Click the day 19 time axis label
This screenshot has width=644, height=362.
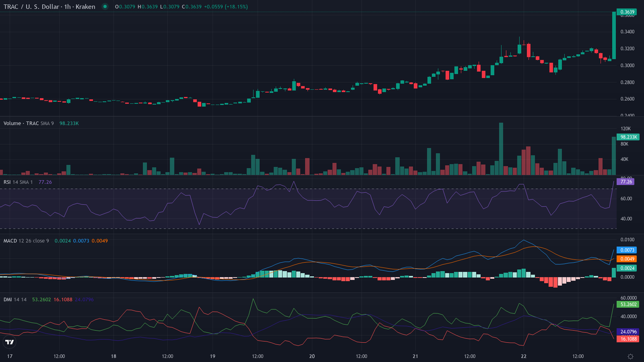tap(213, 356)
